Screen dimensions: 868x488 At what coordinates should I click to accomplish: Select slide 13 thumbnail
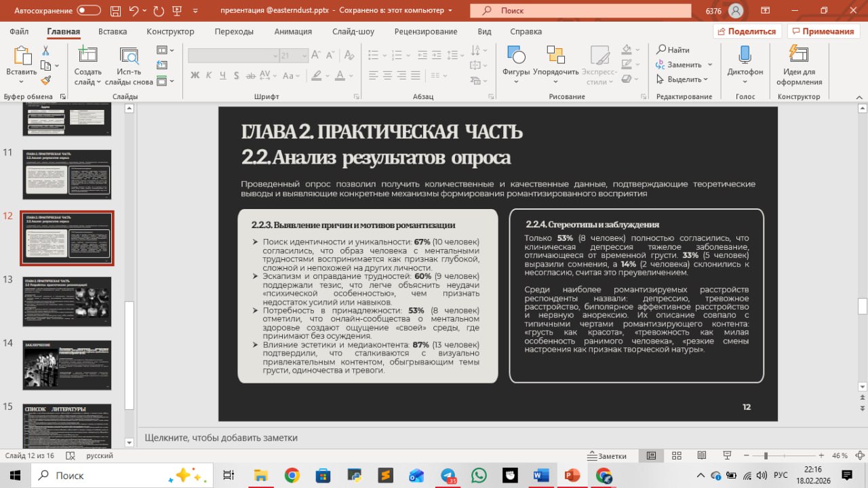(x=67, y=301)
